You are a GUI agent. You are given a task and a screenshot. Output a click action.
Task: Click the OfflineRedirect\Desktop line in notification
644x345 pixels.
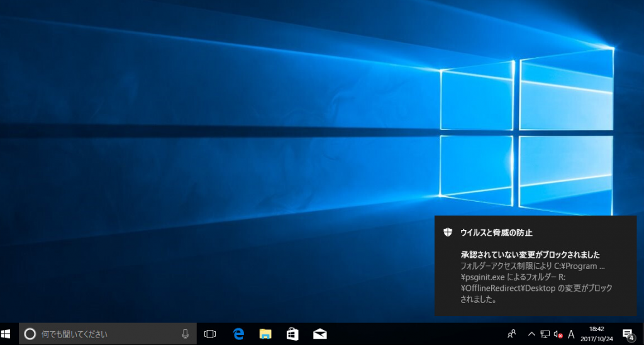coord(536,288)
